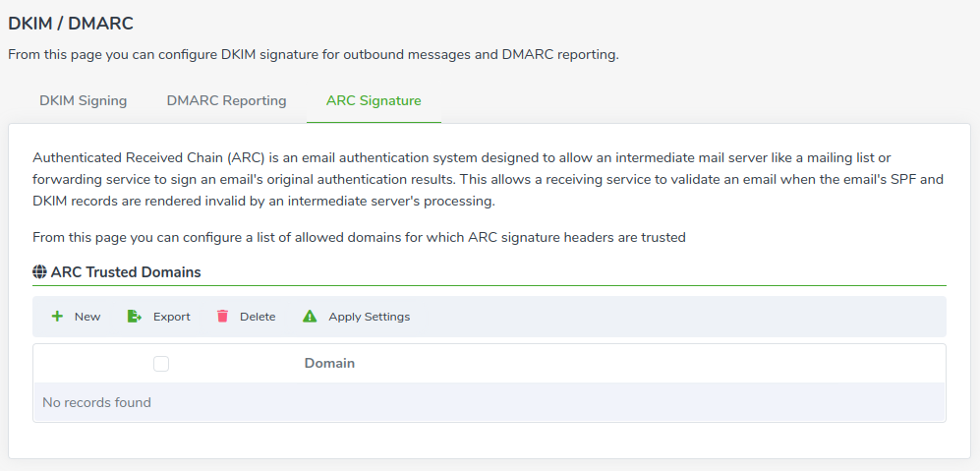The width and height of the screenshot is (980, 471).
Task: Click the DKIM / DMARC page heading
Action: pyautogui.click(x=71, y=24)
